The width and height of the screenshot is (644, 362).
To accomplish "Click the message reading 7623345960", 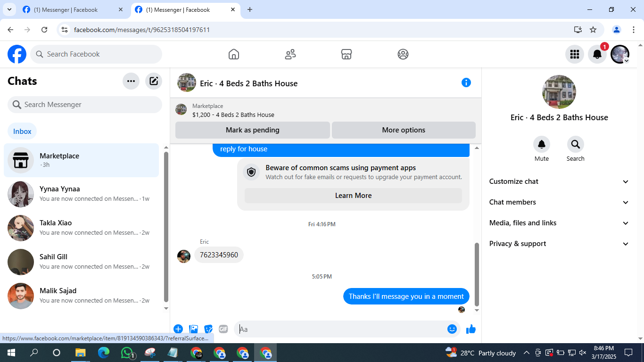I will tap(219, 255).
